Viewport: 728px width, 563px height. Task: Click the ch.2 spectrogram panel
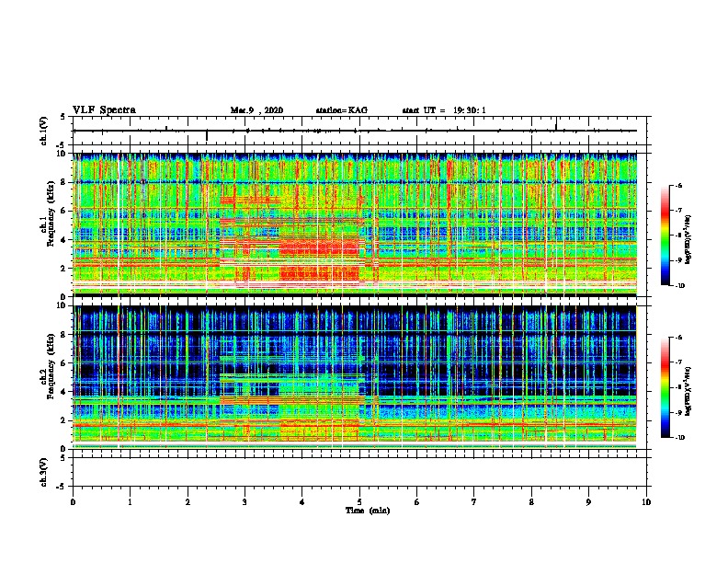pyautogui.click(x=355, y=377)
